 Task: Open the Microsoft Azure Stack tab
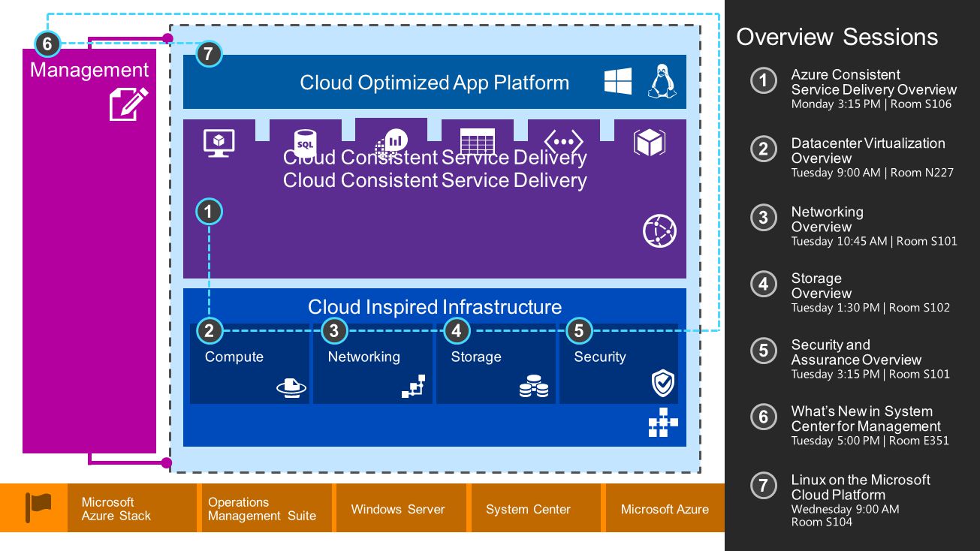click(132, 508)
